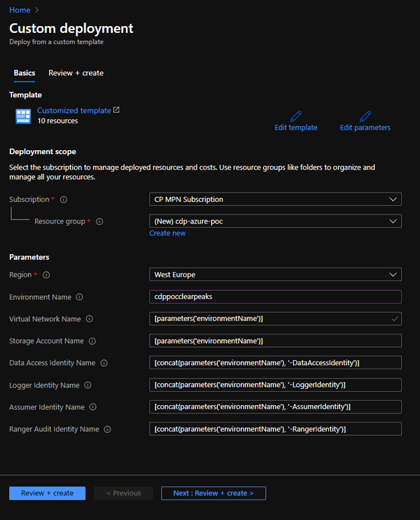The height and width of the screenshot is (520, 420).
Task: Click the Ranger Audit Identity Name field
Action: 275,429
